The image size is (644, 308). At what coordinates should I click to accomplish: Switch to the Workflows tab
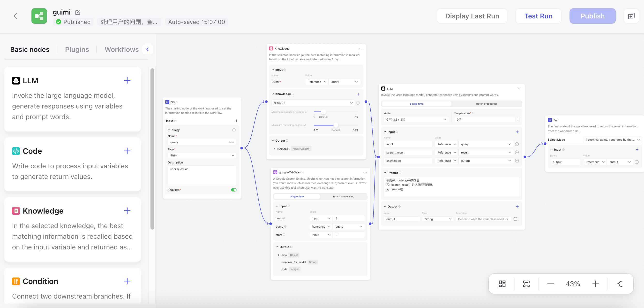[121, 49]
